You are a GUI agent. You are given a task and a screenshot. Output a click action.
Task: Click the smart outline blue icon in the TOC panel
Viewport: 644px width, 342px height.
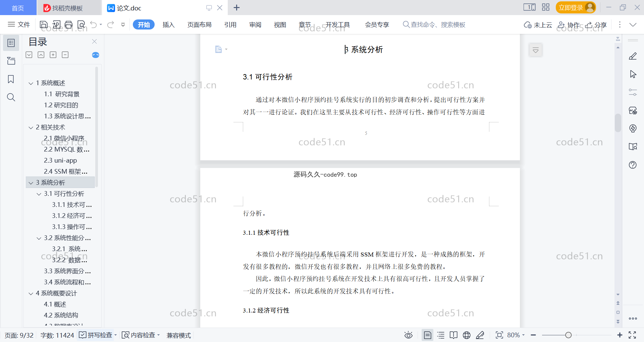point(96,55)
